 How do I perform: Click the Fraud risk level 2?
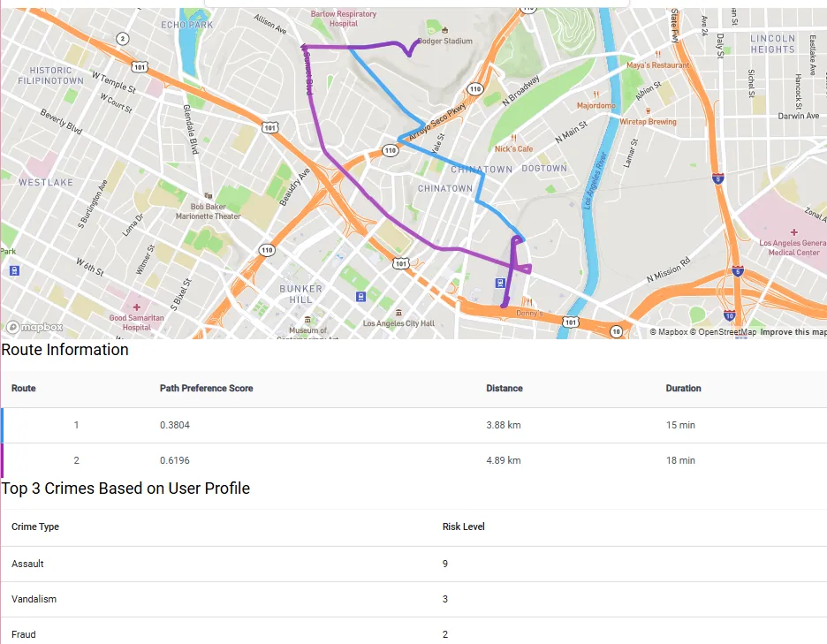(445, 634)
